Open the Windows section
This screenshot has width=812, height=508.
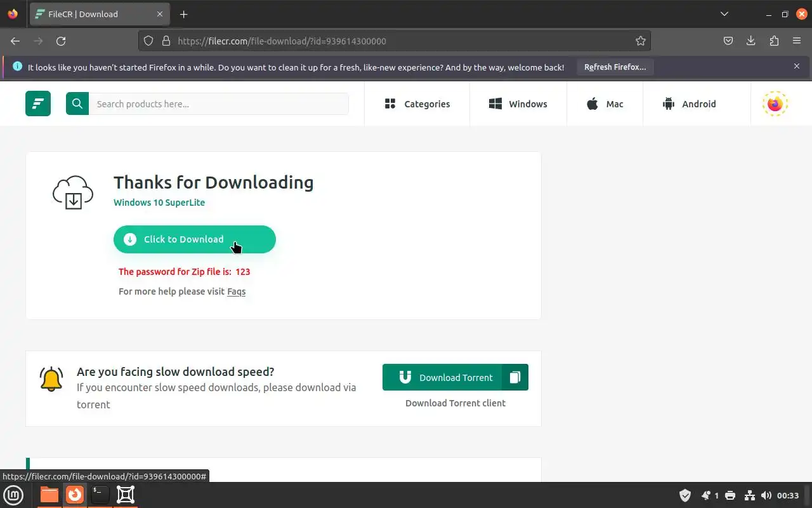[x=518, y=104]
